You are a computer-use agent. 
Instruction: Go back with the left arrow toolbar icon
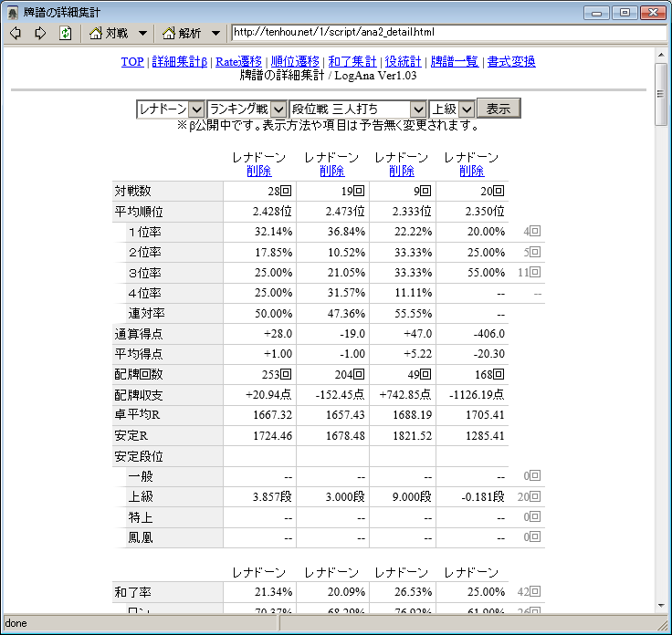click(x=16, y=33)
